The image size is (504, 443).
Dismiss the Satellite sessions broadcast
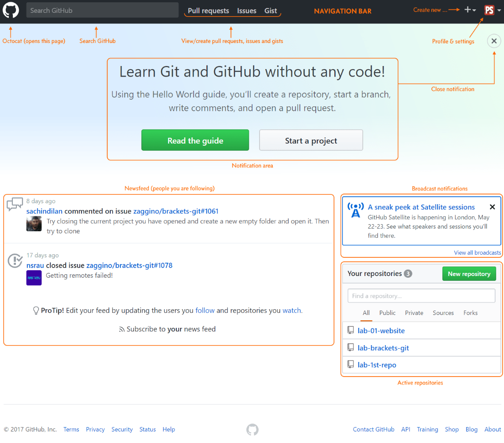(492, 207)
